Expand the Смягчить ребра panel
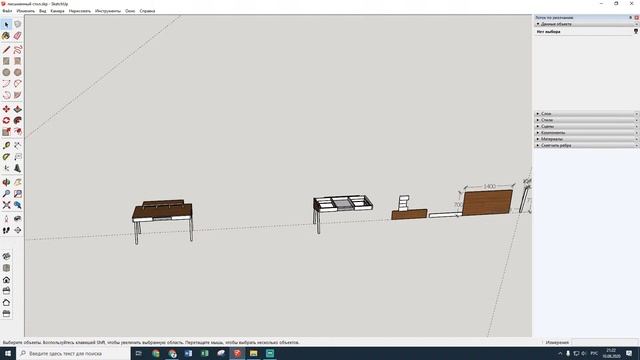 coord(586,145)
